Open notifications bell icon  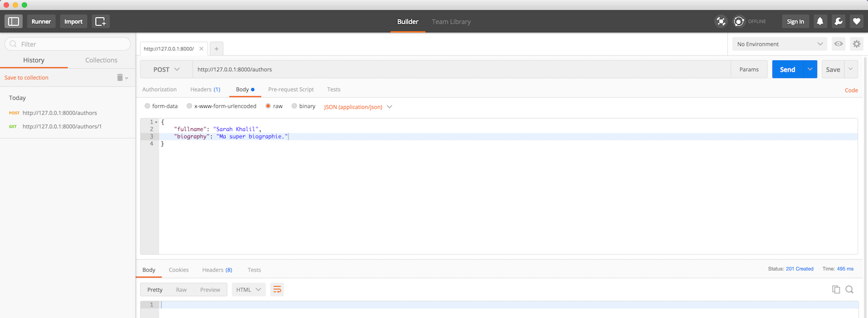click(x=820, y=21)
